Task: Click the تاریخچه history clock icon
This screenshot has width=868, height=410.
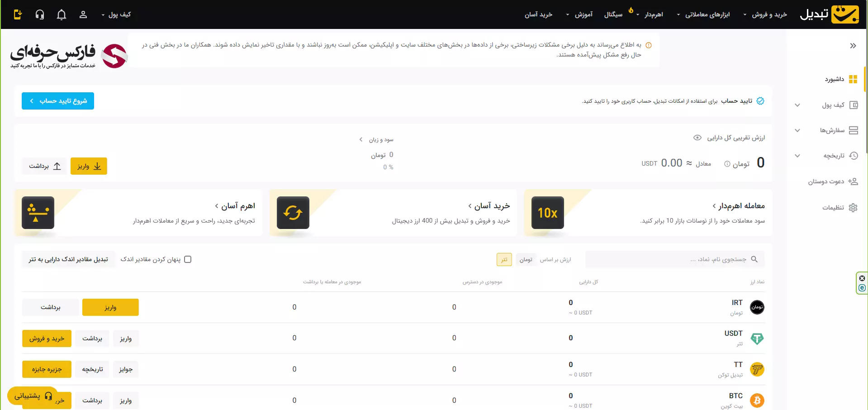Action: pyautogui.click(x=854, y=156)
